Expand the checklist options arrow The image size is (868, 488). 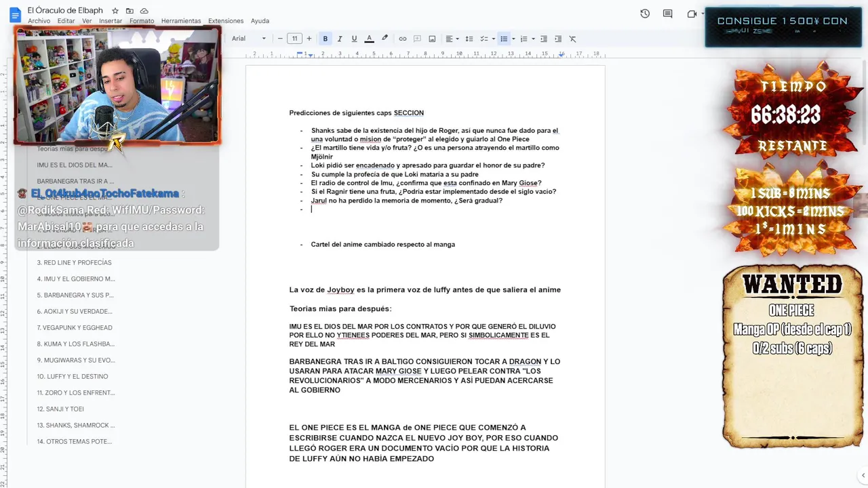coord(493,39)
